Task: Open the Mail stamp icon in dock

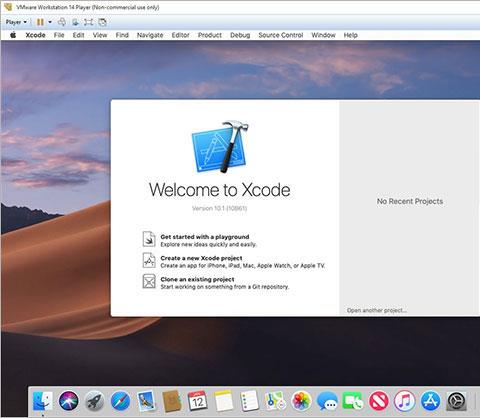Action: coord(146,401)
